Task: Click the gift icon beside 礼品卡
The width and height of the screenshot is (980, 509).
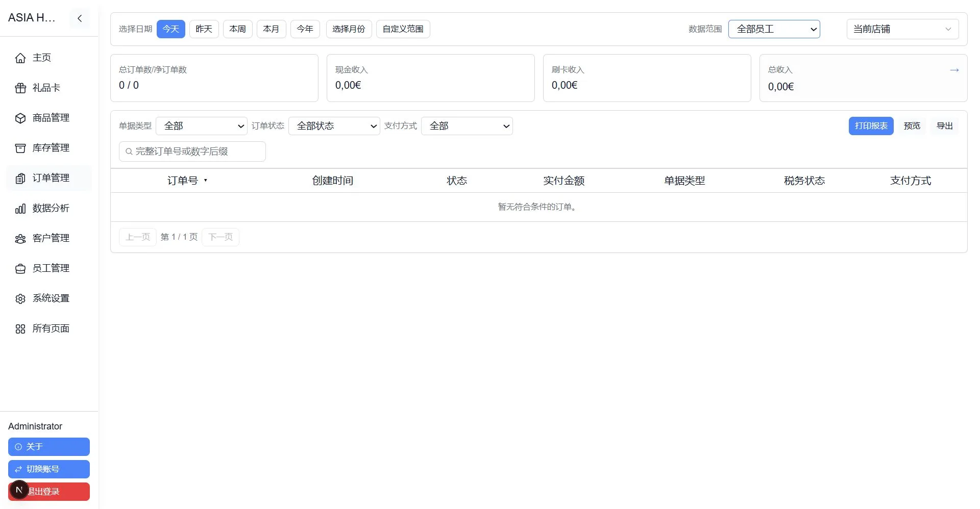Action: [x=20, y=88]
